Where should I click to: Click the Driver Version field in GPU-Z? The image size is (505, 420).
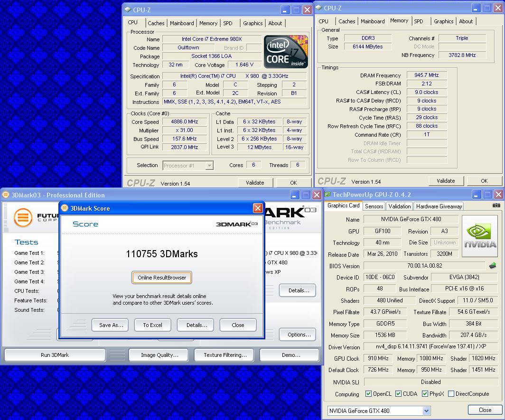[431, 346]
